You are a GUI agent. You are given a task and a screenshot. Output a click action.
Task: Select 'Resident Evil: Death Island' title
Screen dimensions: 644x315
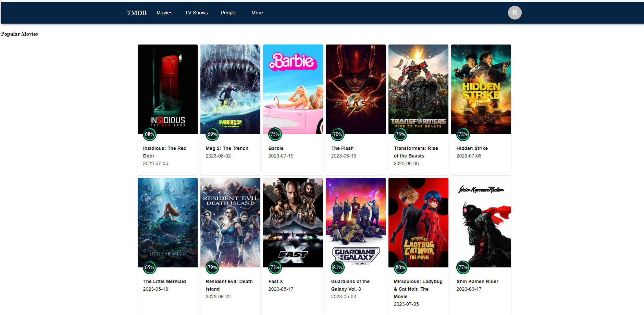(229, 285)
